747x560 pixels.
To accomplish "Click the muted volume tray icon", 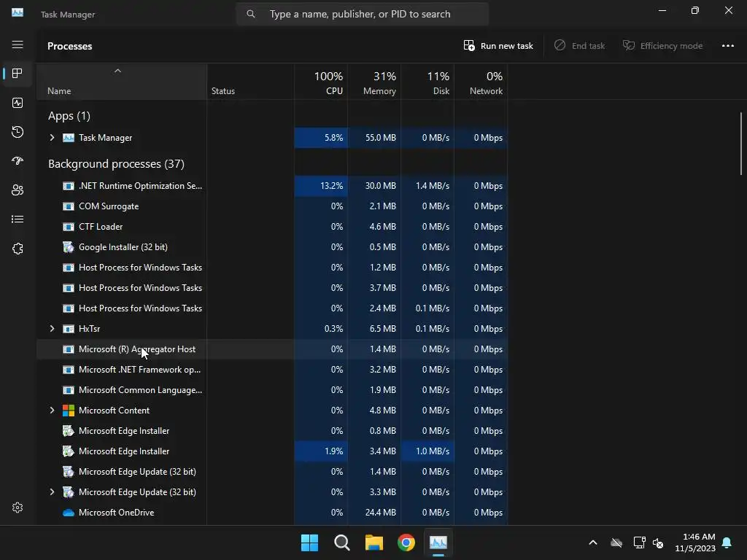I will [659, 542].
